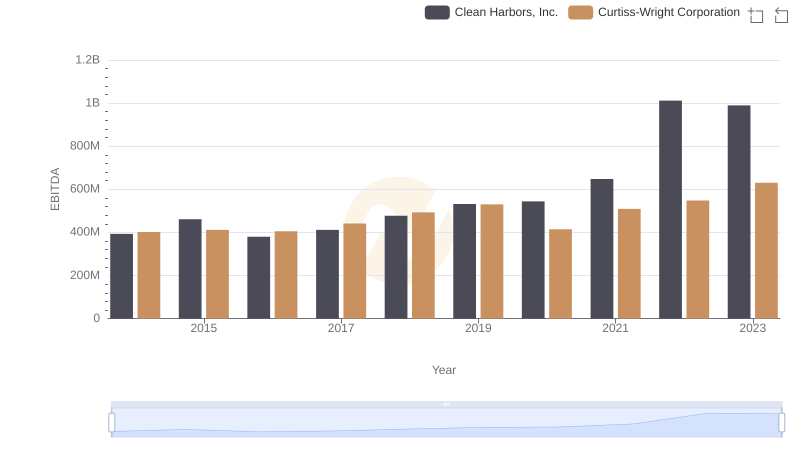Click the 1B y-axis label

[x=92, y=103]
